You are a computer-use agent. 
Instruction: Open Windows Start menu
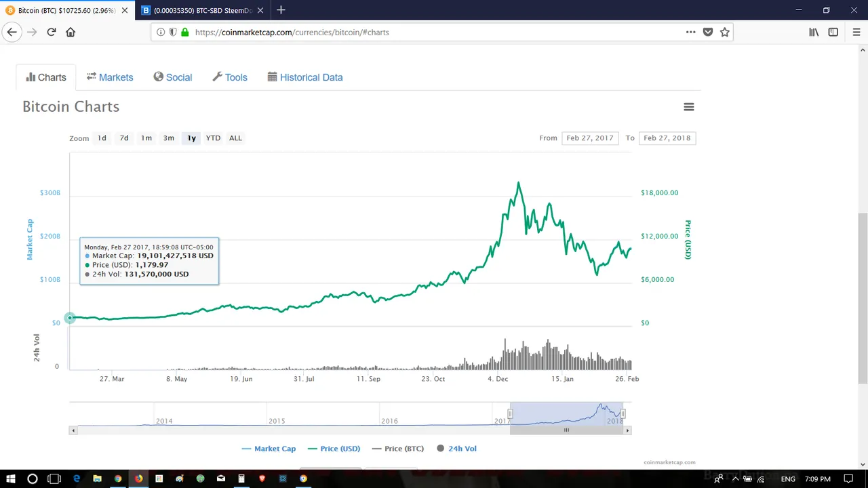pos(11,479)
